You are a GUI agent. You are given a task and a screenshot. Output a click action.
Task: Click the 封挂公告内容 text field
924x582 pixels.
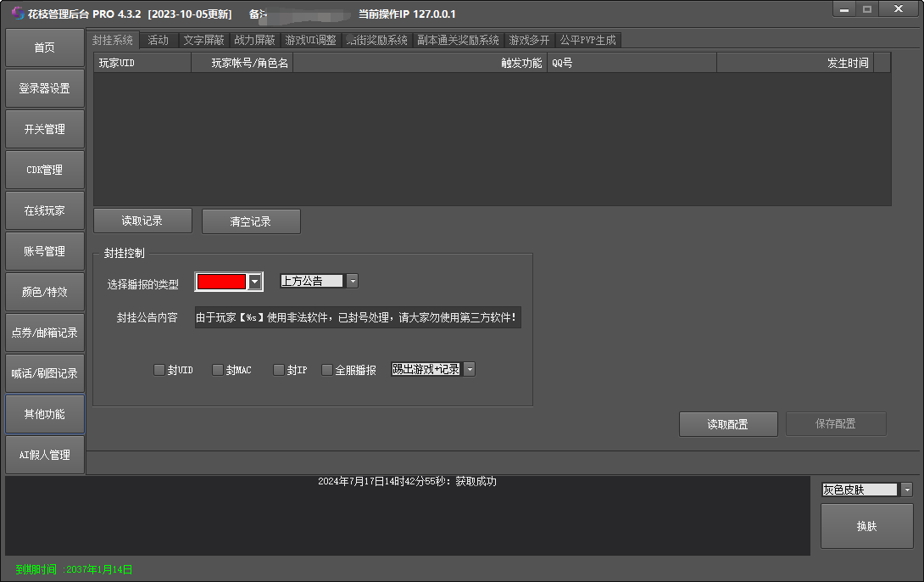(x=358, y=317)
